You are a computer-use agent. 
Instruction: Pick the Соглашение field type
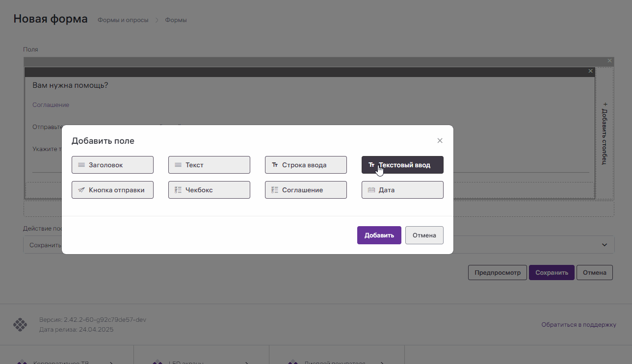[x=306, y=190]
